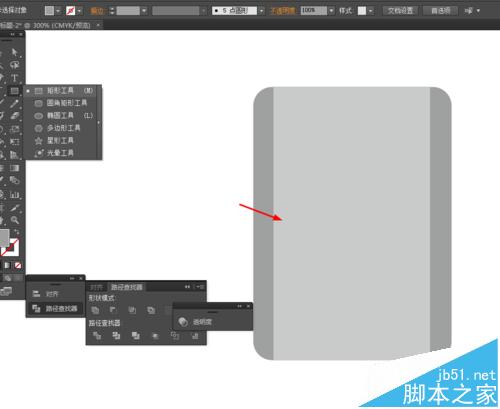This screenshot has width=500, height=409.
Task: Open the variable width profile dropdown
Action: (x=204, y=11)
